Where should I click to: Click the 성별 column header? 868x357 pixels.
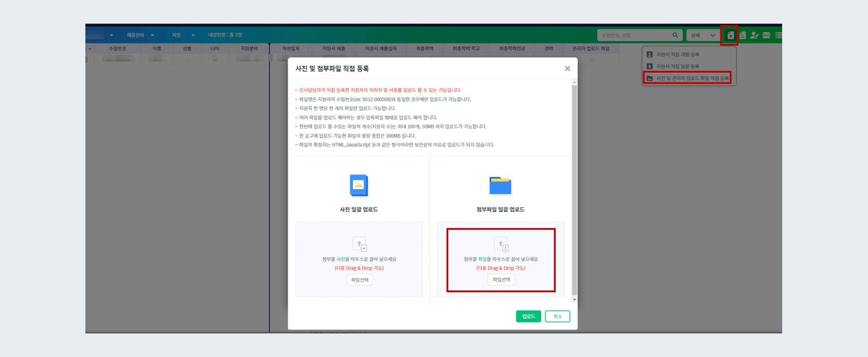pos(187,49)
